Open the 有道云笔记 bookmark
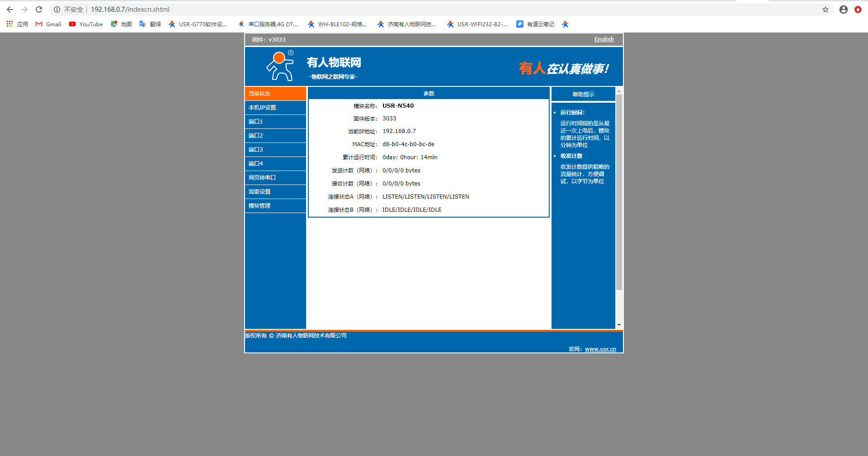The image size is (868, 456). pos(535,24)
